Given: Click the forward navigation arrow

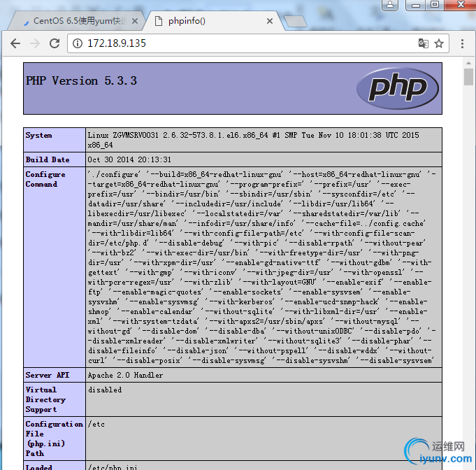Looking at the screenshot, I should [35, 43].
